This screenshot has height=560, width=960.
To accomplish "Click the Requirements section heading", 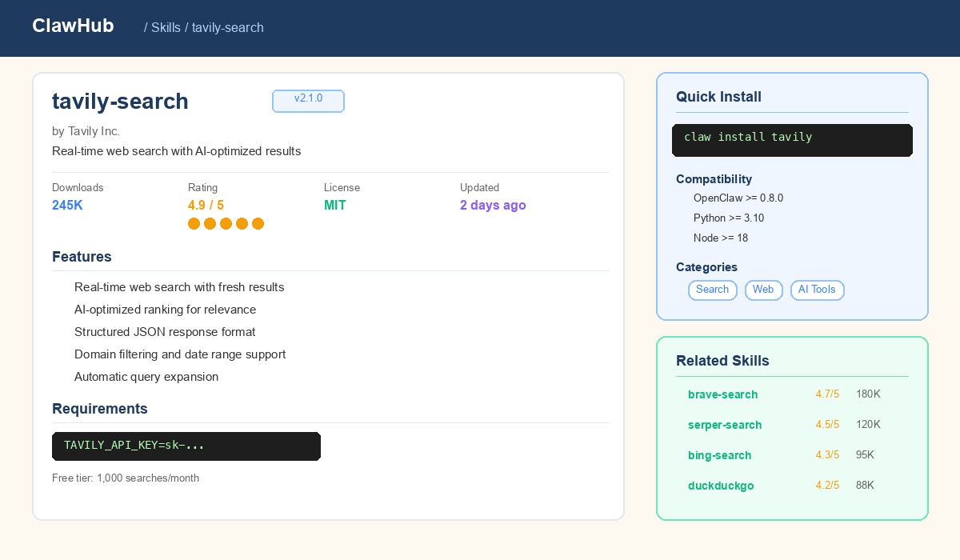I will 100,409.
